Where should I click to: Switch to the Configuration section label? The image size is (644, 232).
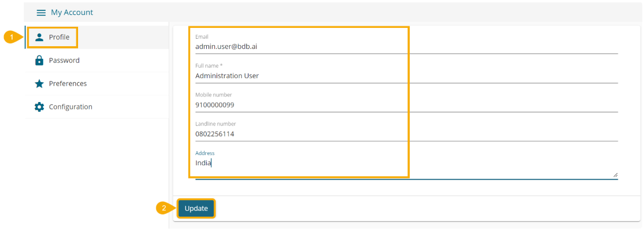click(x=70, y=107)
